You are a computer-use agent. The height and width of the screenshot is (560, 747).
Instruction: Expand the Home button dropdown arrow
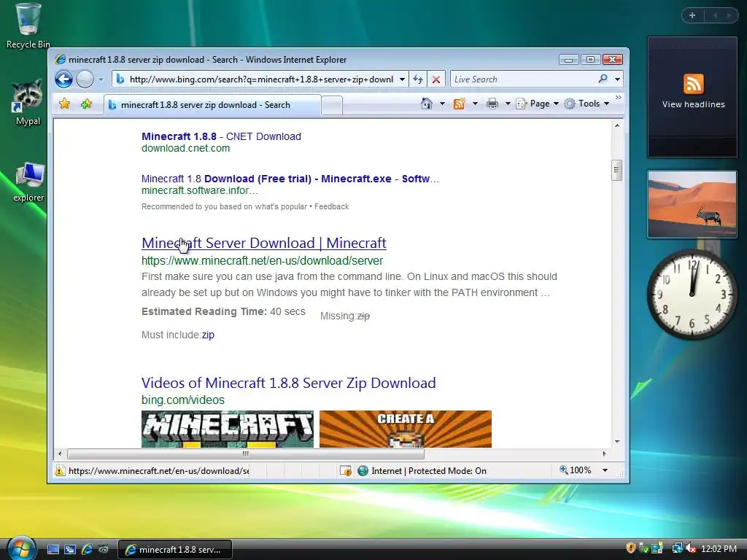442,104
